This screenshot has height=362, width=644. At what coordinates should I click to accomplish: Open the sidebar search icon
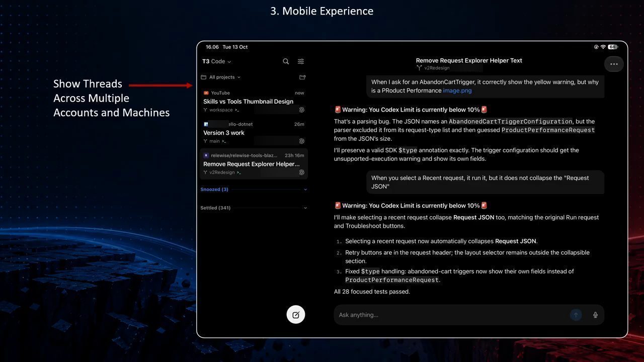(x=286, y=61)
